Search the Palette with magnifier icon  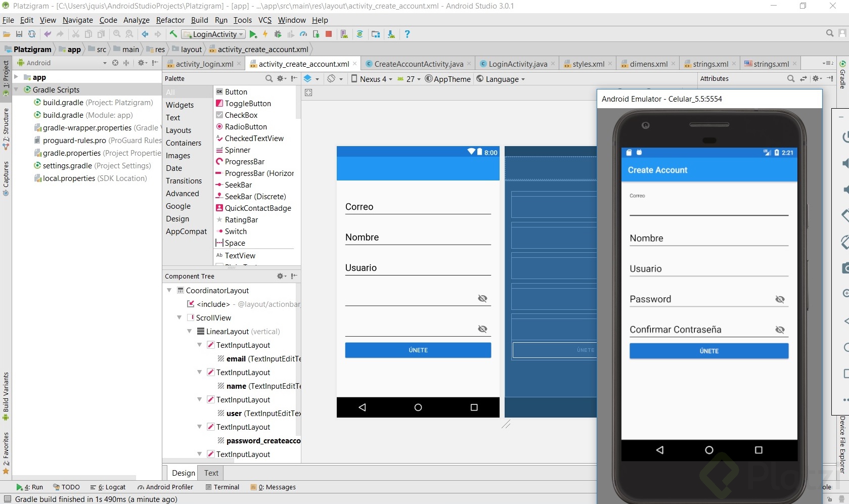(269, 79)
